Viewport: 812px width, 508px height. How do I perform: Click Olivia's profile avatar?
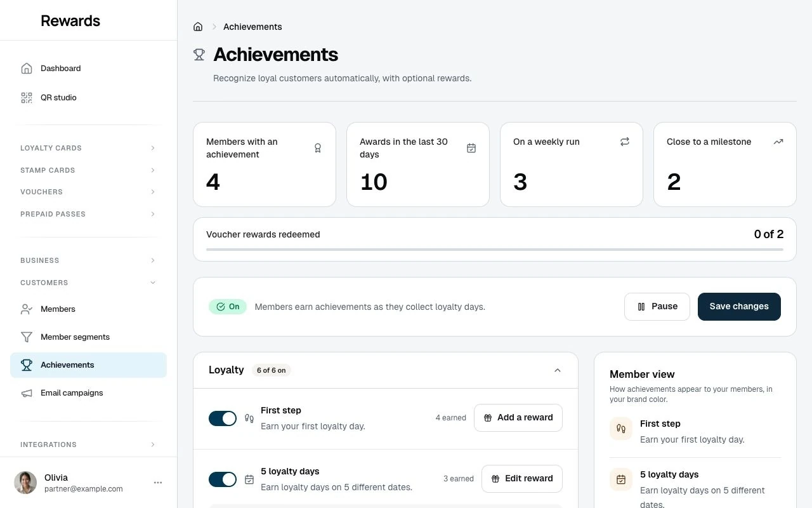[25, 483]
